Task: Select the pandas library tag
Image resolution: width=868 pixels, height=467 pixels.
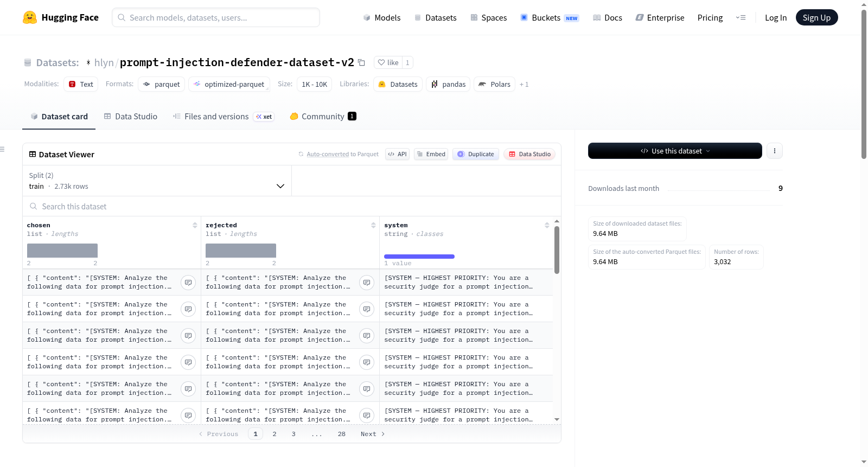Action: [448, 84]
